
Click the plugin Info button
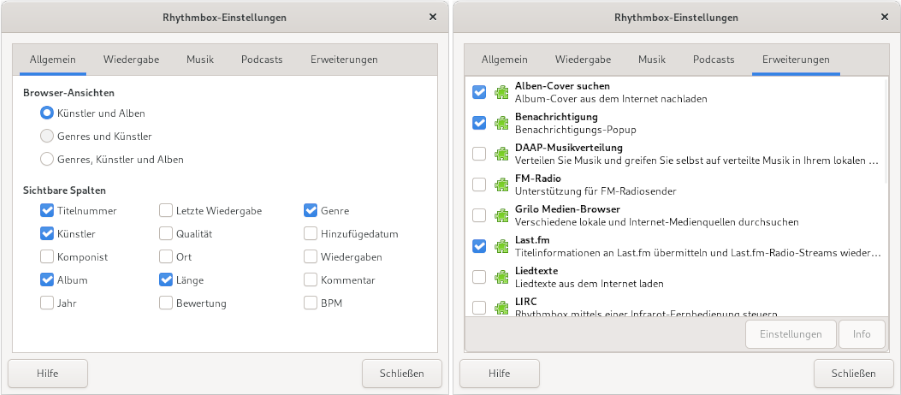[x=861, y=335]
